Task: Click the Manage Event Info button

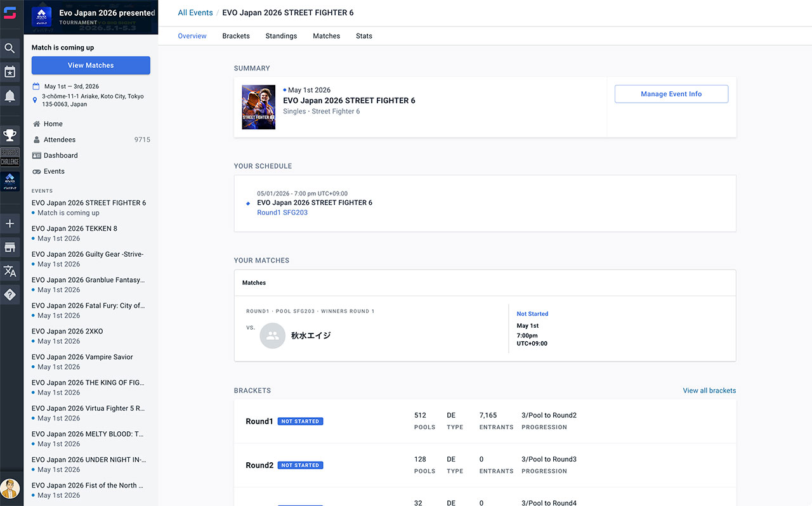Action: (671, 94)
